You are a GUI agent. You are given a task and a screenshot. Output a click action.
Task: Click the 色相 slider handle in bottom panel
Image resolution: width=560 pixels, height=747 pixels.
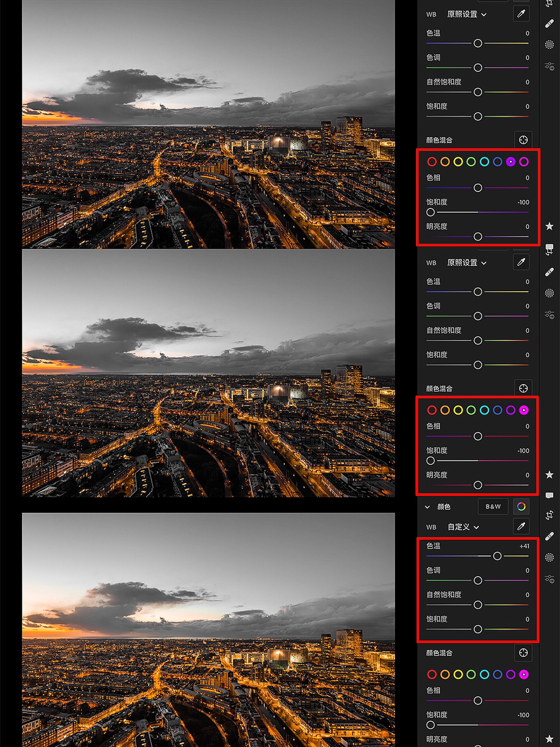478,701
